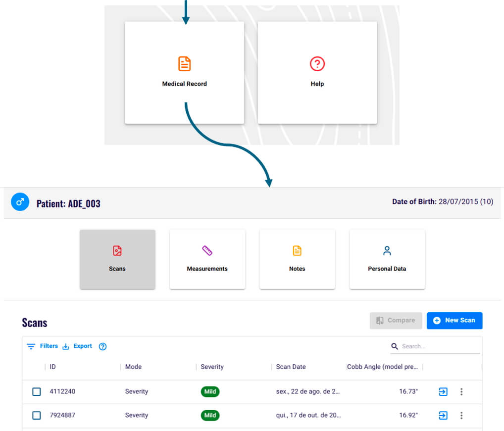Open scan 4112240 with enter icon

[443, 391]
